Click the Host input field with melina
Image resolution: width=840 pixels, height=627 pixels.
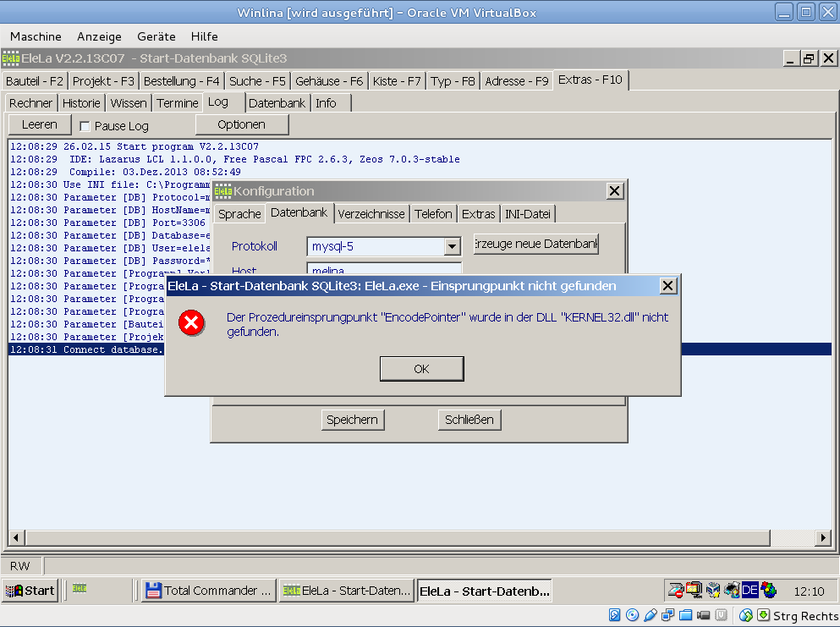coord(384,270)
